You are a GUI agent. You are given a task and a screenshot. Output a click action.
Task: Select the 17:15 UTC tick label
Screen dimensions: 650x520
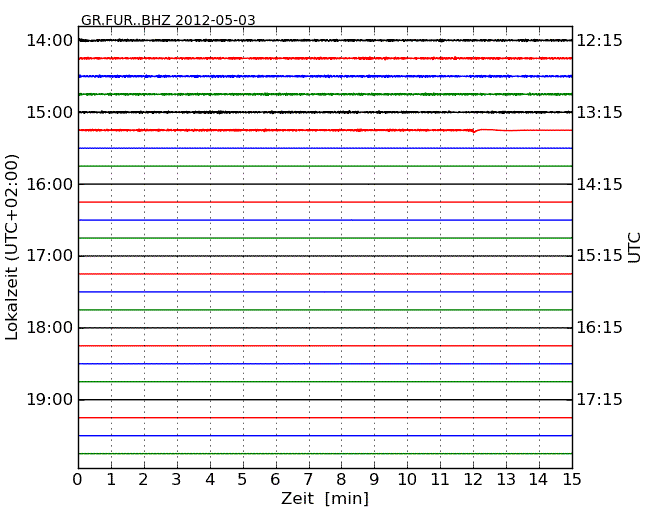600,400
